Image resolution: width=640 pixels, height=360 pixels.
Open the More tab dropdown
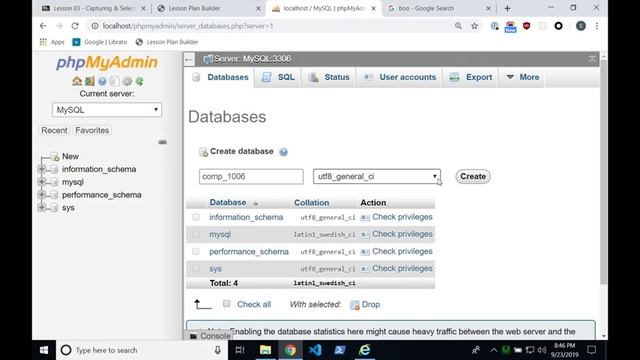(x=522, y=77)
